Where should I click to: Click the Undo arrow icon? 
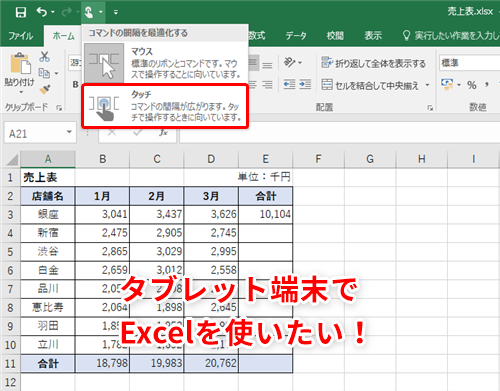[42, 12]
